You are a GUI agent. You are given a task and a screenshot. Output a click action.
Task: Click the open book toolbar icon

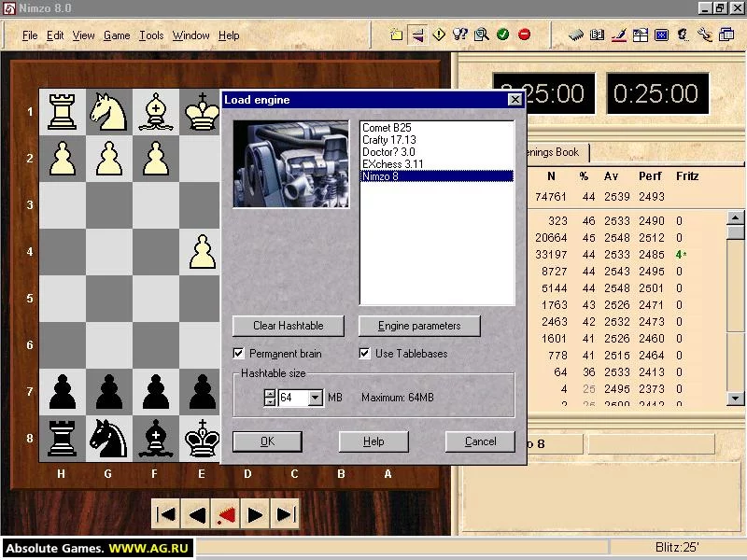pos(597,35)
